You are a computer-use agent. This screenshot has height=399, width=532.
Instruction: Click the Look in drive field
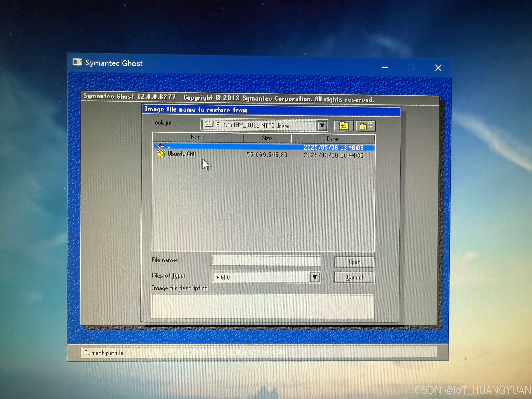[x=264, y=125]
